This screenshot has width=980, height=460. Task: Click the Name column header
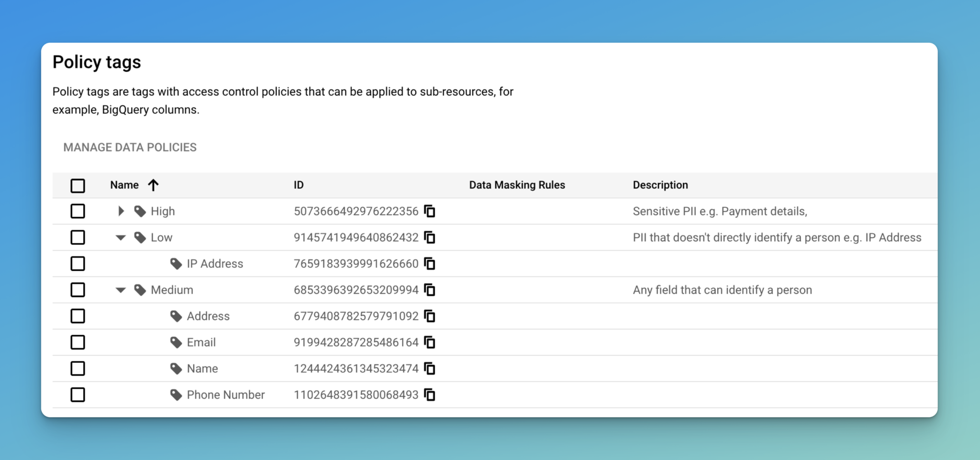124,185
